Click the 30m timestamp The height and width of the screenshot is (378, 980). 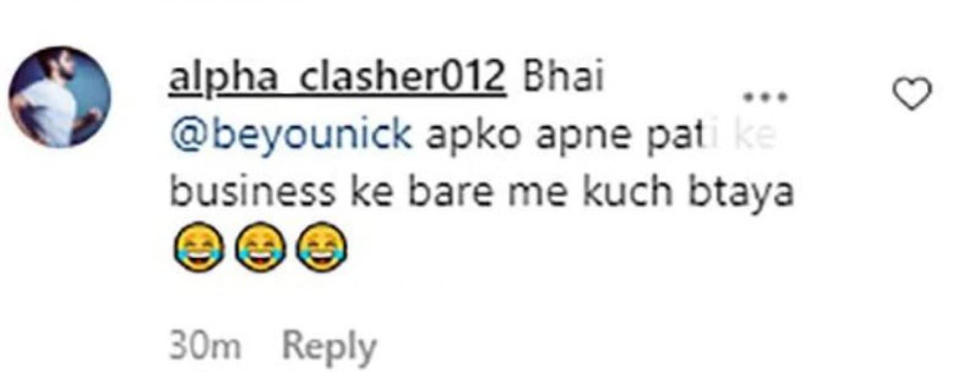click(x=205, y=347)
